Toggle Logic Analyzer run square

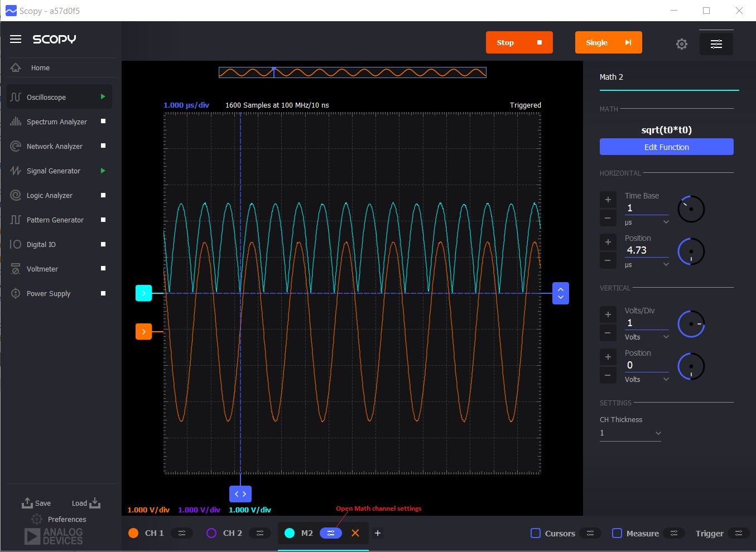tap(103, 195)
